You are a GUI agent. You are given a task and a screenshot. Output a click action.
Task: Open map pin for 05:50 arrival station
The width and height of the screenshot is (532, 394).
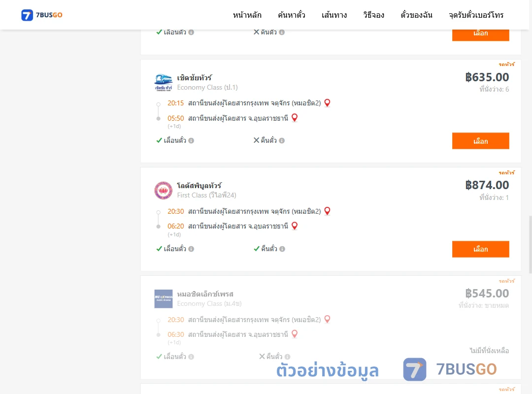click(295, 118)
